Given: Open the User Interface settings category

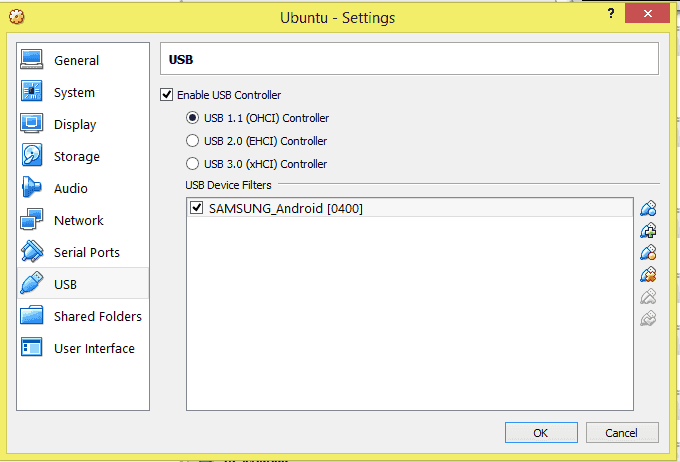Looking at the screenshot, I should coord(83,348).
